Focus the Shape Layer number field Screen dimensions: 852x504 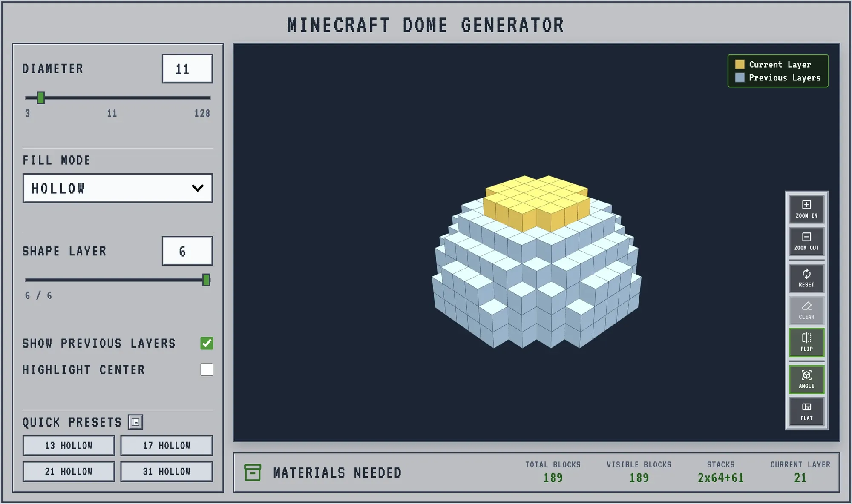[187, 251]
